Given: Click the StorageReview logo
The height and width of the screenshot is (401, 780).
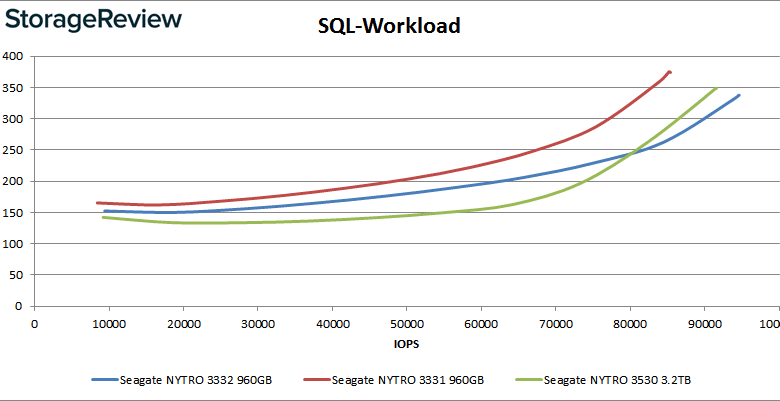Looking at the screenshot, I should pos(94,21).
